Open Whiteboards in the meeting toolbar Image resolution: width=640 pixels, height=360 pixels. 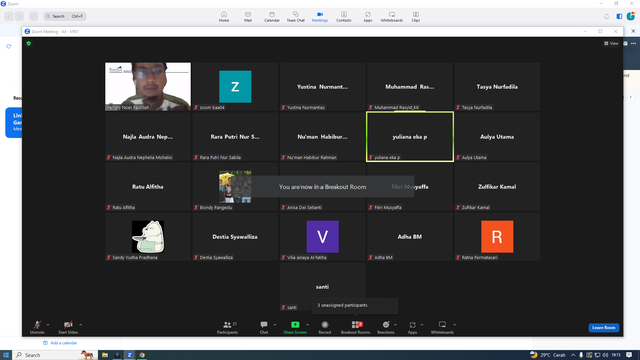tap(442, 327)
